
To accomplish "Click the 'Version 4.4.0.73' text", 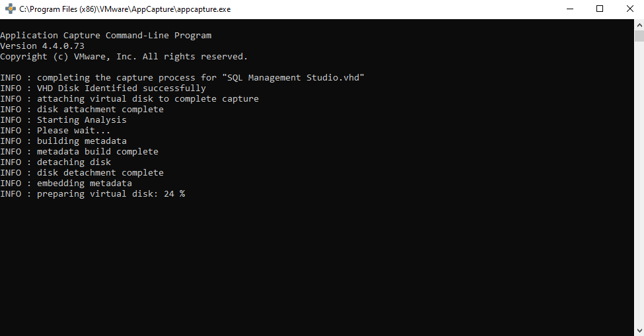I will coord(42,46).
